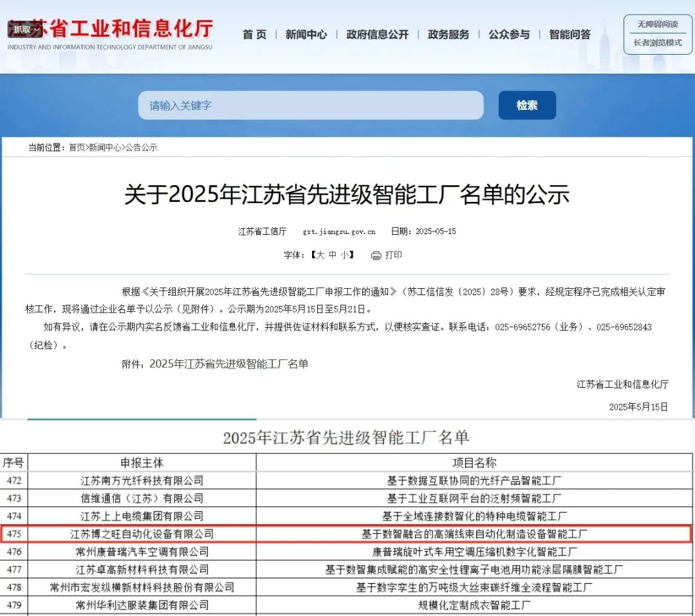Select row number 479 cell
This screenshot has width=695, height=616.
[14, 605]
